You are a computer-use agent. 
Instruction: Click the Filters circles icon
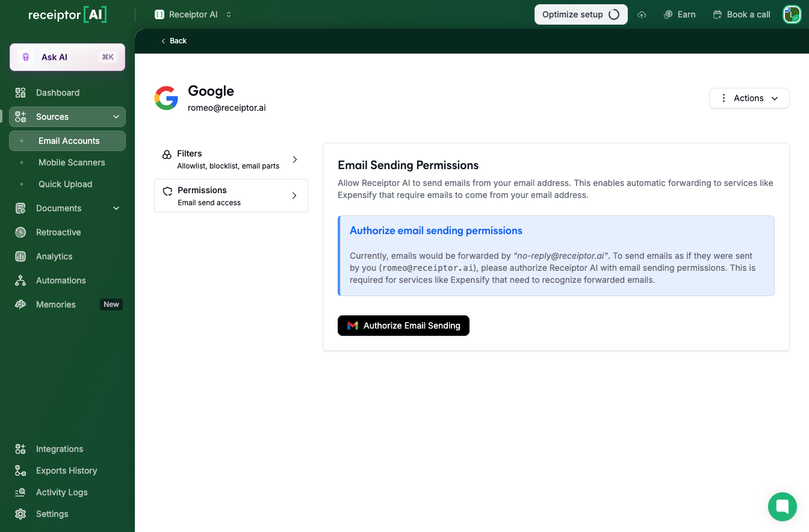pyautogui.click(x=167, y=155)
